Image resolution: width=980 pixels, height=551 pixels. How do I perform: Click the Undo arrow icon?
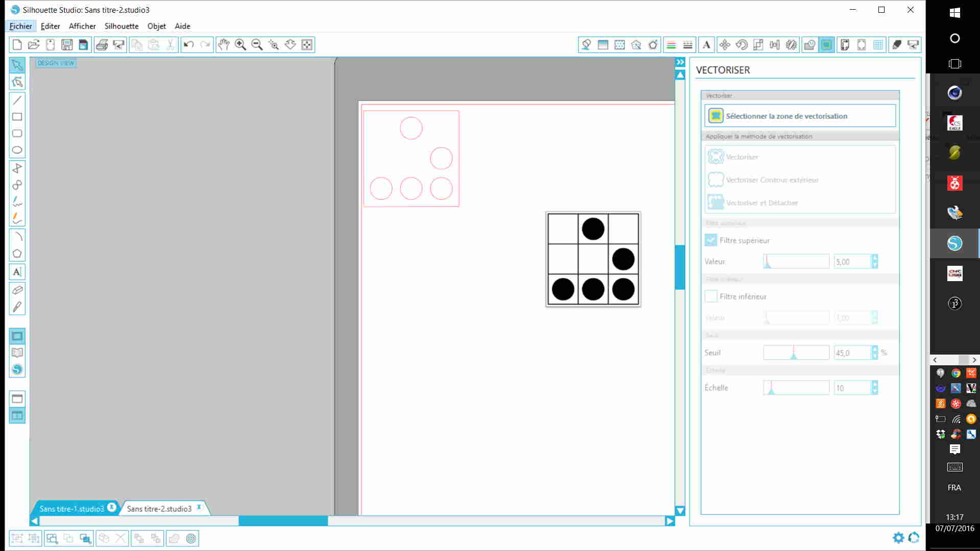pyautogui.click(x=188, y=45)
